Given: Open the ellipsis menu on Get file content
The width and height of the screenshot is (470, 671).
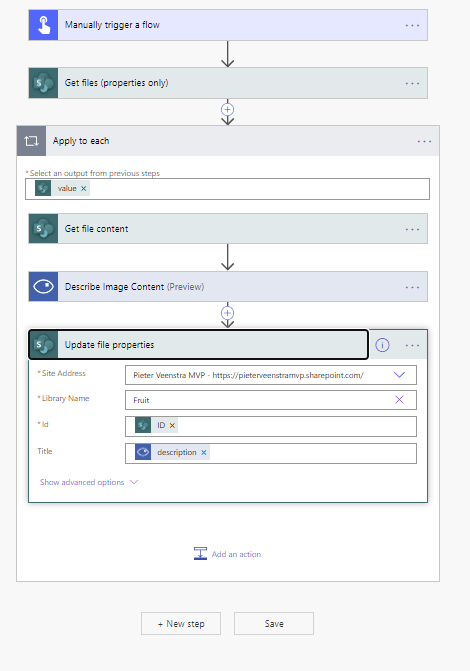Looking at the screenshot, I should point(412,229).
